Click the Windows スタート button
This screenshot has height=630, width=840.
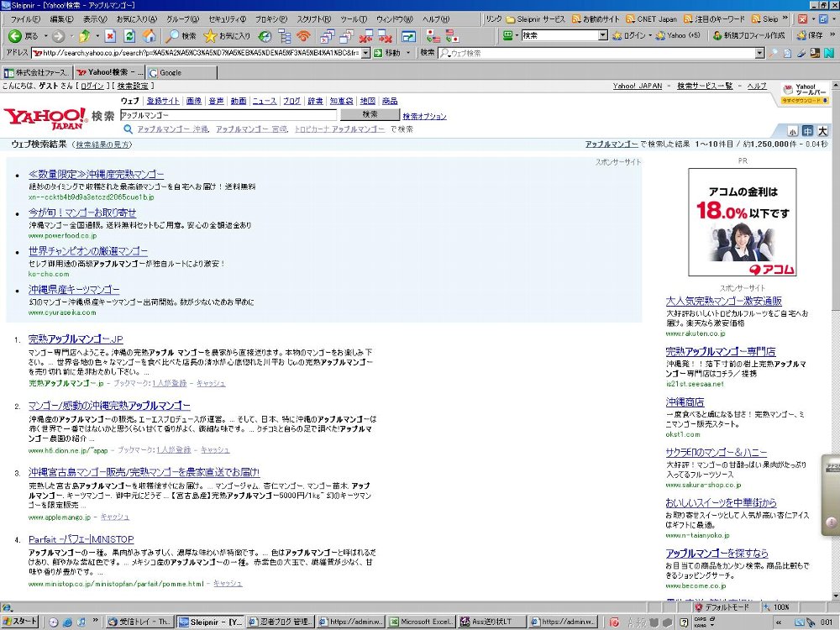20,622
